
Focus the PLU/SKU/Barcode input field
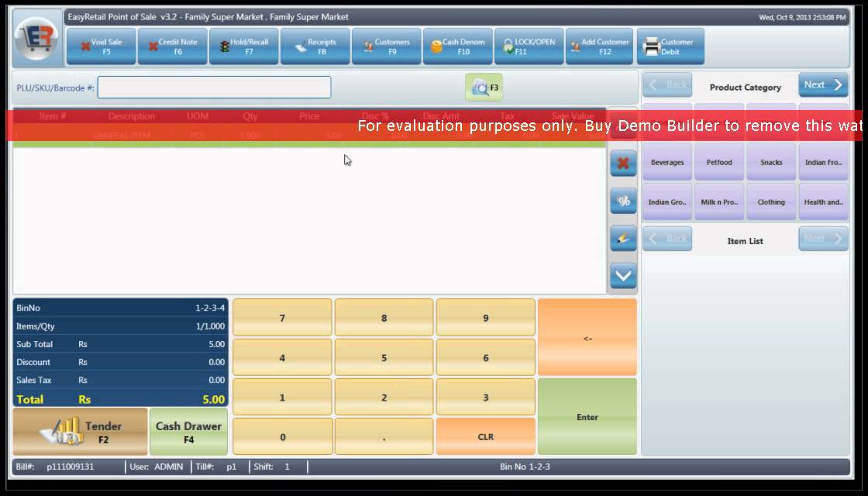coord(214,88)
